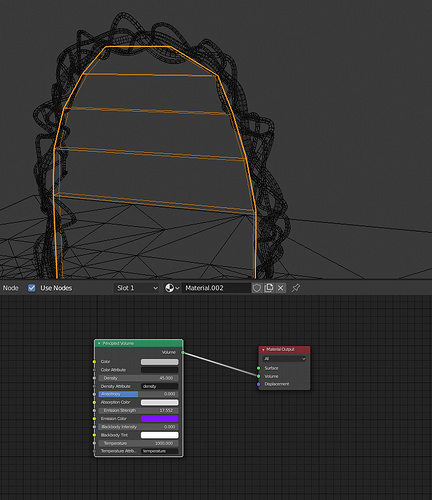Unlink material with the X button
Viewport: 432px width, 500px height.
click(281, 288)
